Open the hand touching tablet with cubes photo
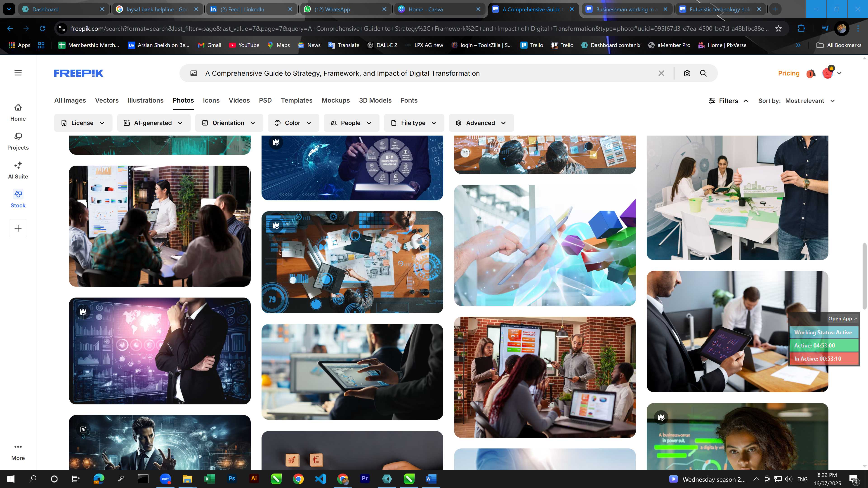Image resolution: width=868 pixels, height=488 pixels. [545, 245]
